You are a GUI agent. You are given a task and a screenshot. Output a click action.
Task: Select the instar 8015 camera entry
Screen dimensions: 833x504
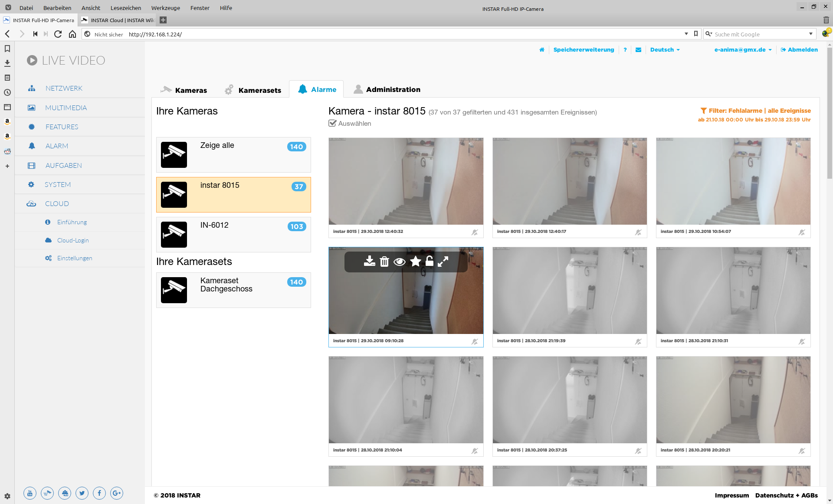[233, 195]
